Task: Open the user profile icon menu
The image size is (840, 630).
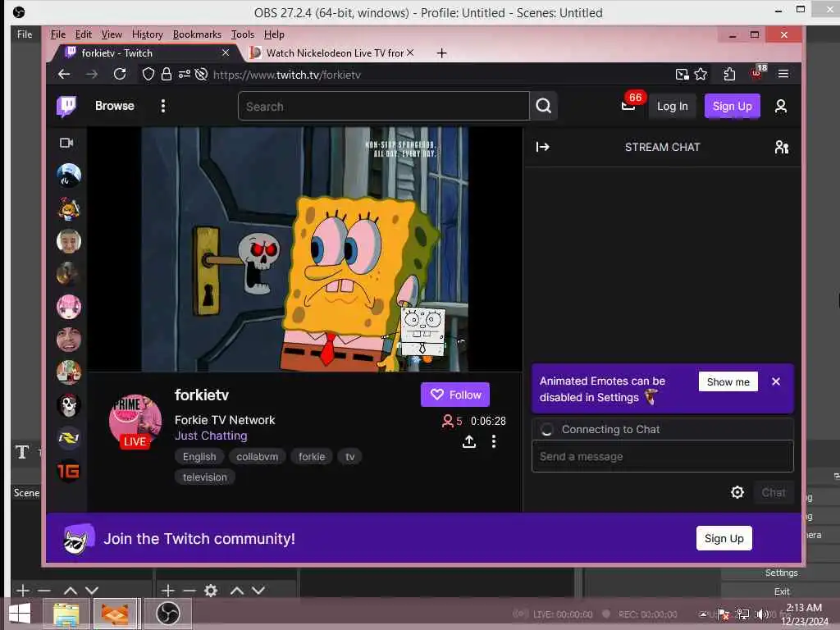Action: point(781,106)
